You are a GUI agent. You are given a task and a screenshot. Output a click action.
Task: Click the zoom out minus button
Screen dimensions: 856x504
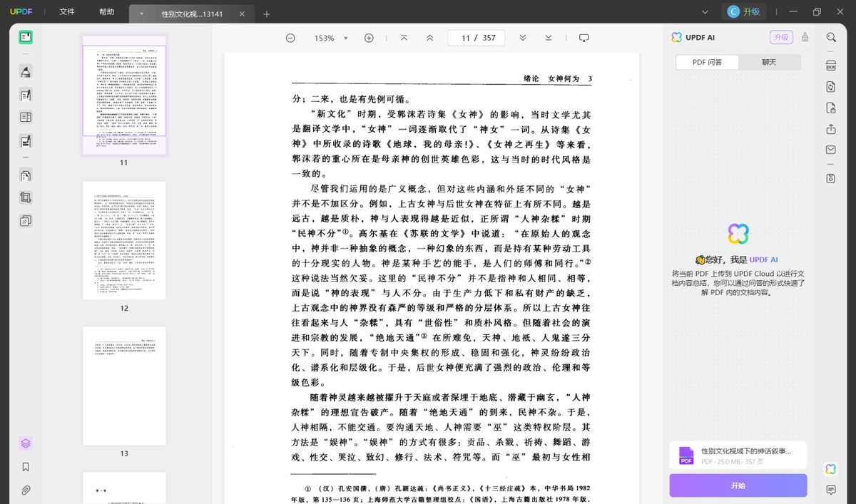tap(290, 38)
